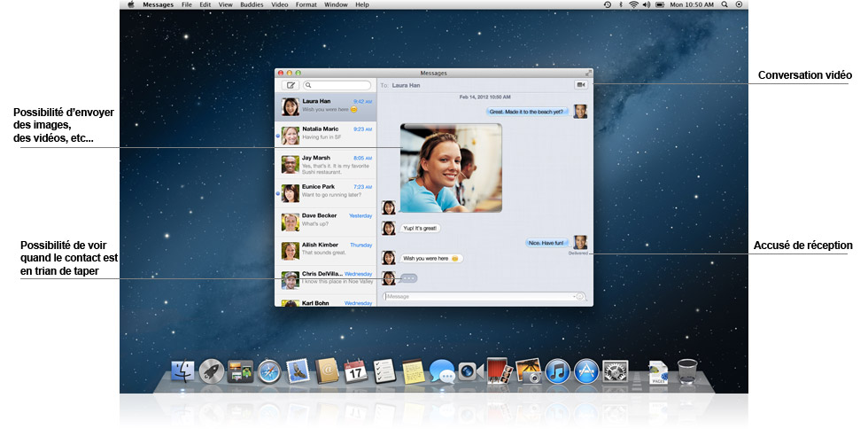Open Reminders checklist icon in Dock
The image size is (868, 429).
coord(384,371)
